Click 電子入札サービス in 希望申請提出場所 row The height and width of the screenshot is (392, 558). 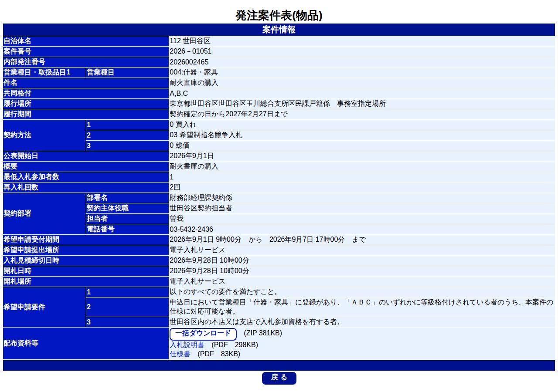[197, 250]
